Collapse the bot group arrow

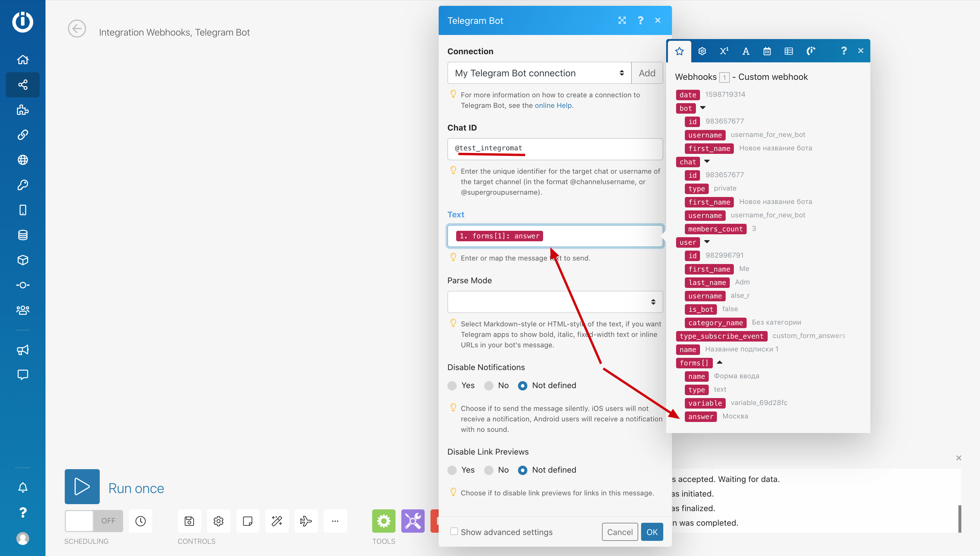(703, 108)
